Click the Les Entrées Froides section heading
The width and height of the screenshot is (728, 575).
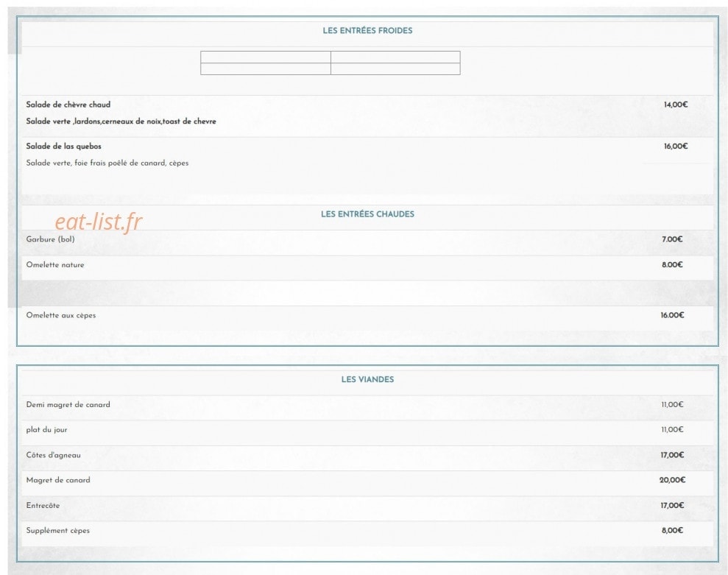(367, 31)
